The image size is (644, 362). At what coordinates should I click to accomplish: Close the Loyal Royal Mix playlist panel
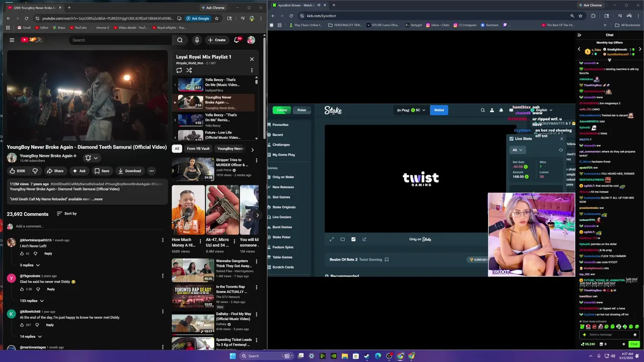point(252,59)
